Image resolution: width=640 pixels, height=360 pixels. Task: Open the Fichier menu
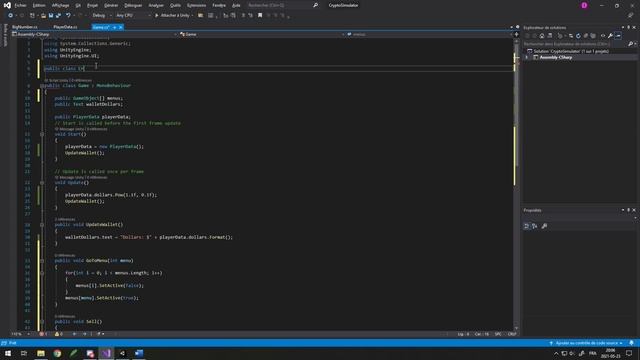pyautogui.click(x=20, y=5)
